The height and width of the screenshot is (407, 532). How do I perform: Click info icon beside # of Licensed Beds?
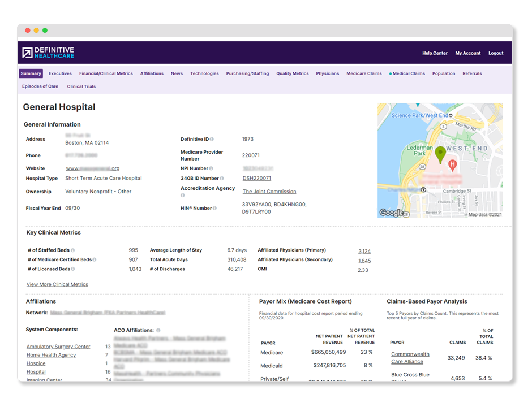(x=73, y=269)
